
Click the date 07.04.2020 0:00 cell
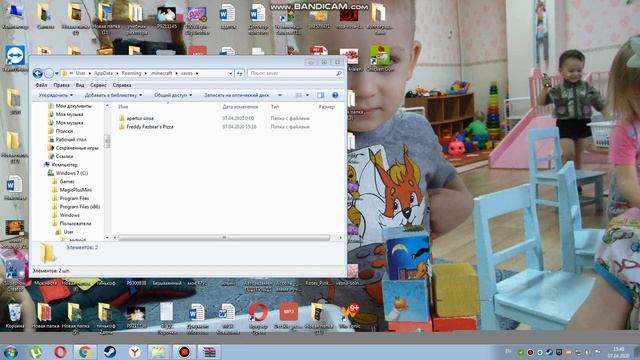tap(238, 118)
